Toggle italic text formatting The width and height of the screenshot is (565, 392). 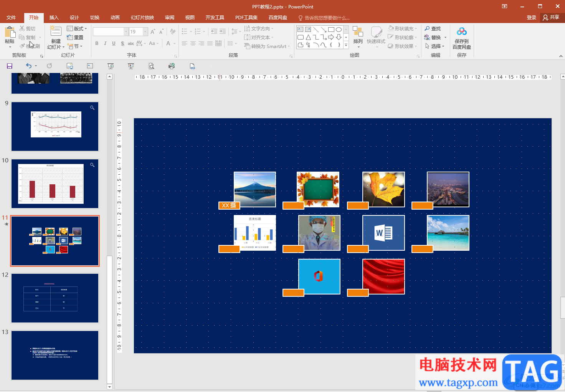point(105,43)
